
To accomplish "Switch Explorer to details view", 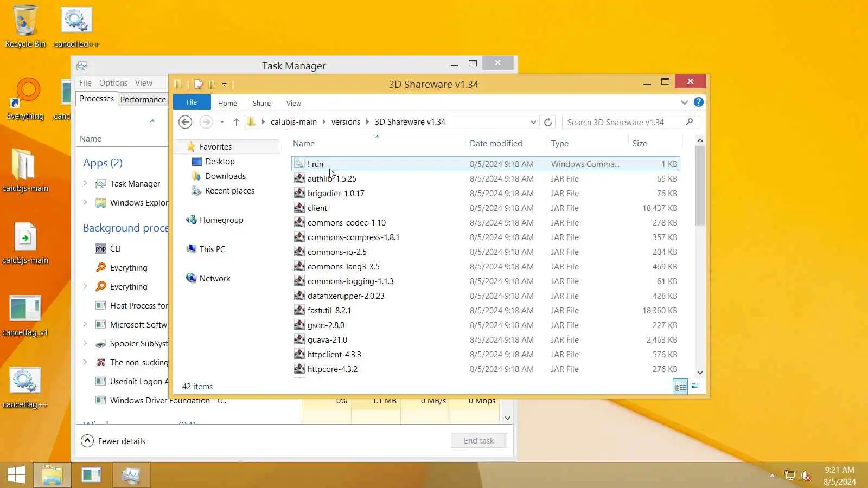I will 680,386.
